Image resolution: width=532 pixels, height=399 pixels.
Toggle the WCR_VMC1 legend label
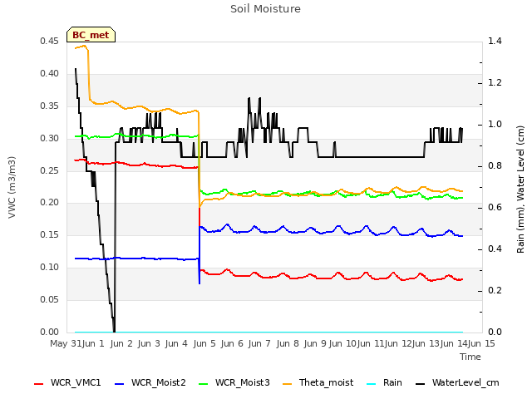click(x=76, y=382)
